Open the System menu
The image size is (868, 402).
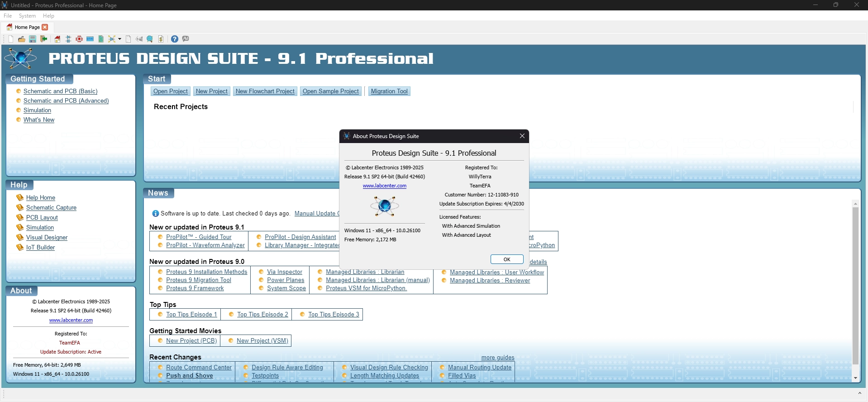tap(27, 16)
